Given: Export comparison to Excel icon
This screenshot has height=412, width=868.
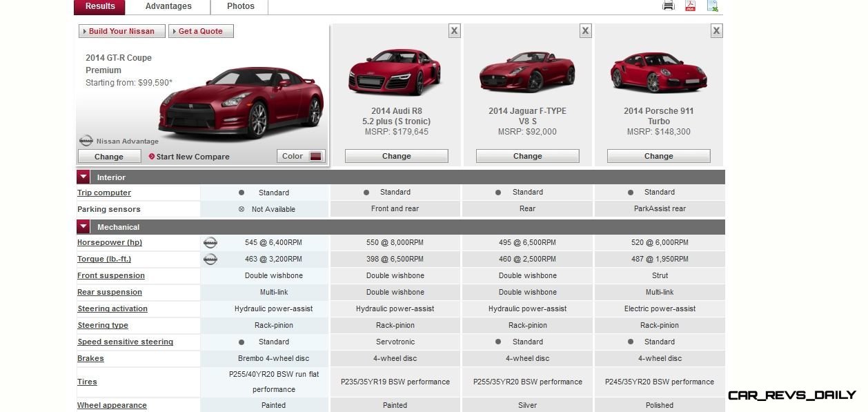Looking at the screenshot, I should point(712,6).
